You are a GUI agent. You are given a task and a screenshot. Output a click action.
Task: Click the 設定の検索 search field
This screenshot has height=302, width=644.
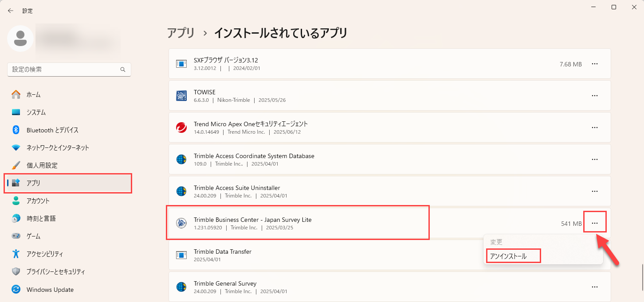tap(64, 70)
